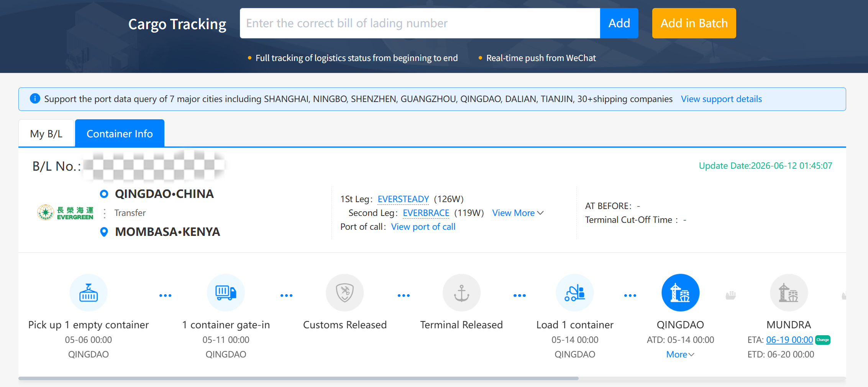
Task: Click the info icon in the support notice
Action: (x=35, y=99)
